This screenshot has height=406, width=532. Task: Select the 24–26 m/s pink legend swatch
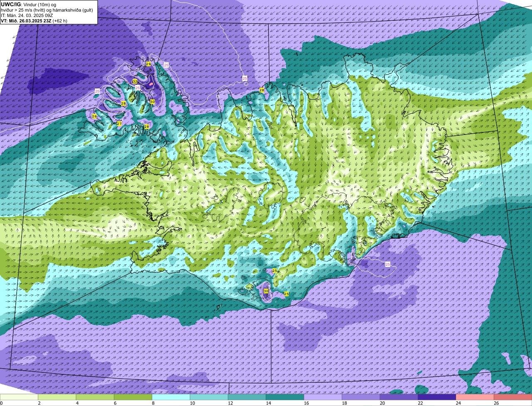point(475,397)
